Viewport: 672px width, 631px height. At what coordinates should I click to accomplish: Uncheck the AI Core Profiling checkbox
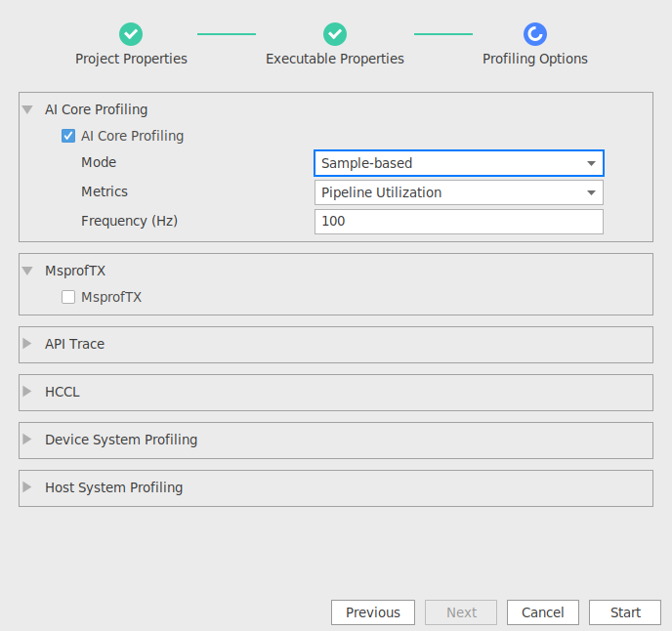tap(68, 136)
